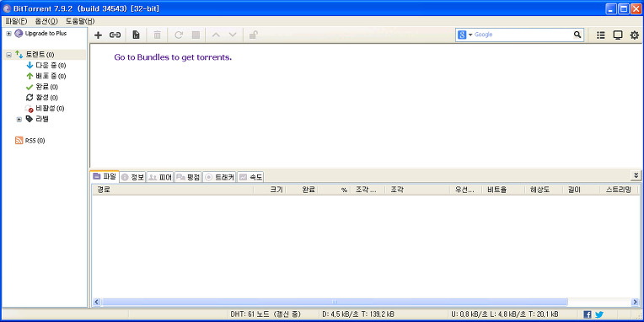This screenshot has height=322, width=644.
Task: Sort by the 경로 column header
Action: pyautogui.click(x=173, y=190)
